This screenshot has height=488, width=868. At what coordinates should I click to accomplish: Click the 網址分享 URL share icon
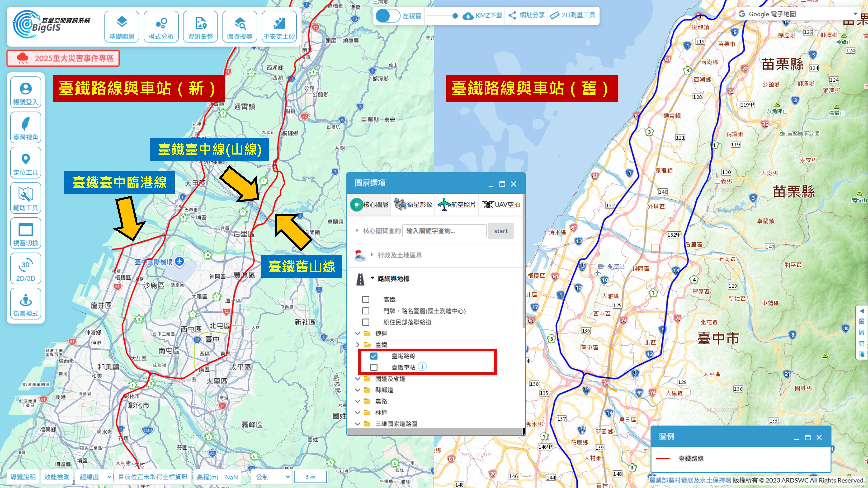pyautogui.click(x=526, y=15)
